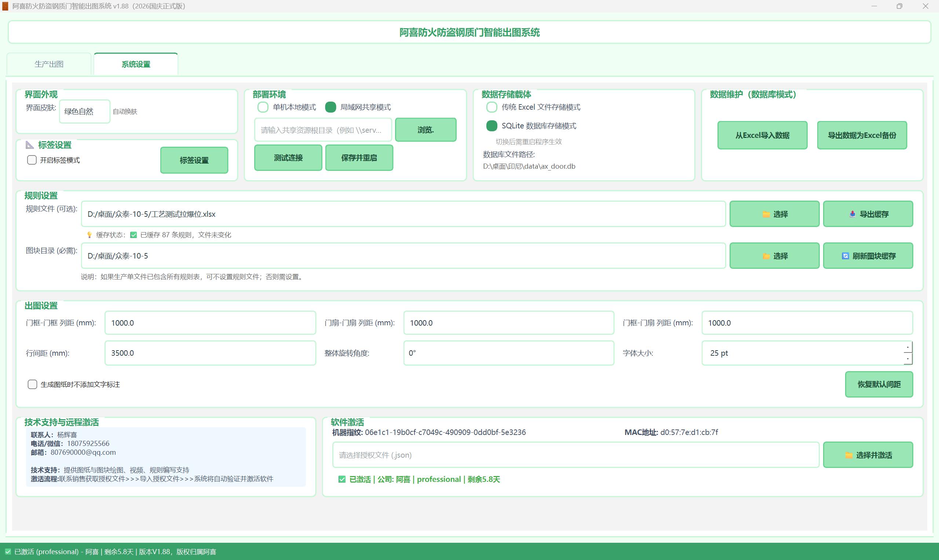Click the 保存并重启 button
939x560 pixels.
point(359,158)
